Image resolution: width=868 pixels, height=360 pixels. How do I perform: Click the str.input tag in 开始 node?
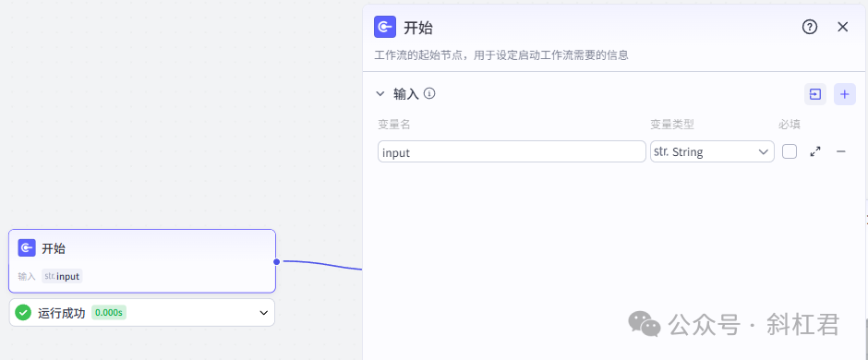pos(62,276)
